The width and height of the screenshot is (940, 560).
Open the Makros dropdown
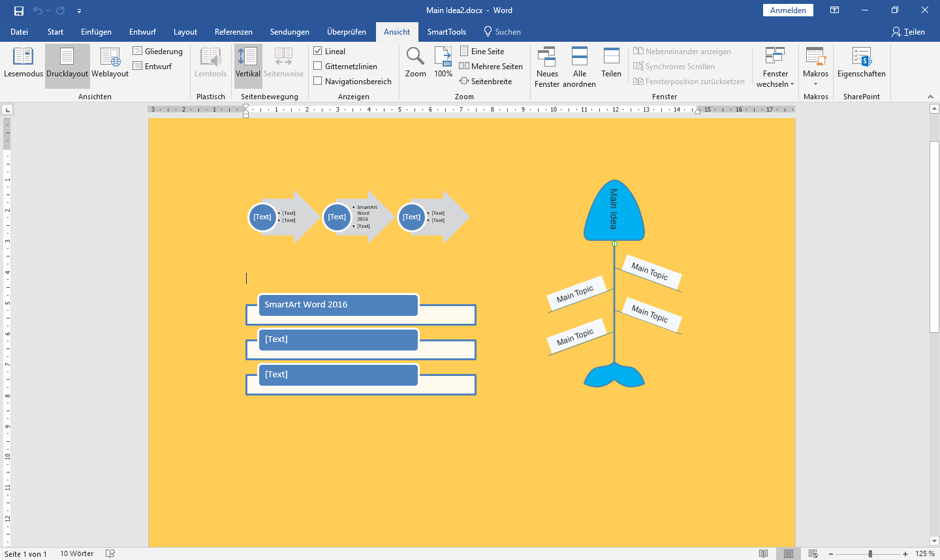pos(816,67)
